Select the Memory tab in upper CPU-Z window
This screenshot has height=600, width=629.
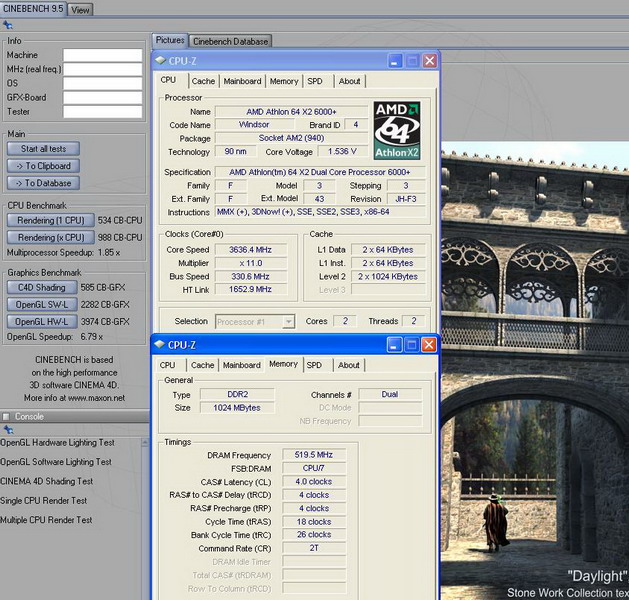click(x=284, y=81)
